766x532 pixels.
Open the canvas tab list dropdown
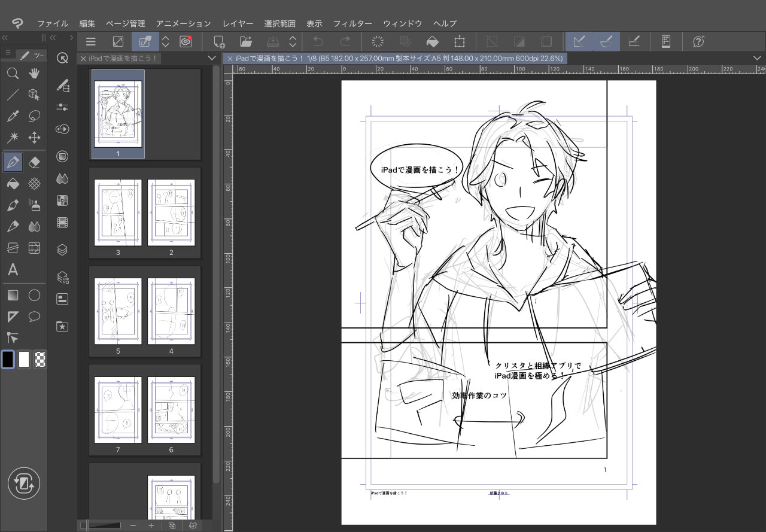click(757, 58)
